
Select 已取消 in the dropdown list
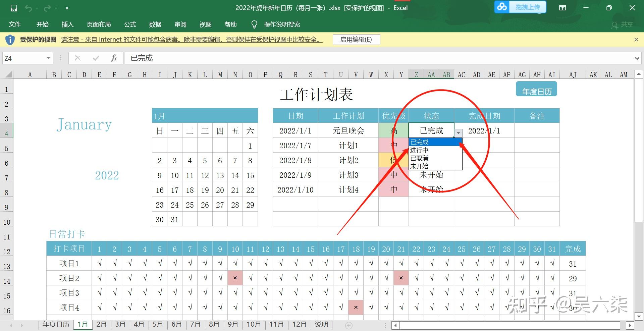point(435,158)
